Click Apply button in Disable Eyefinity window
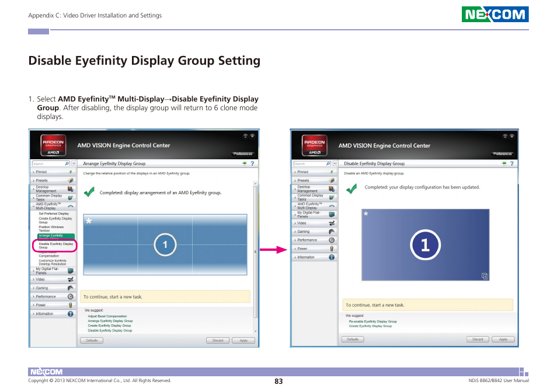Screen dimensions: 557x392 click(x=503, y=339)
